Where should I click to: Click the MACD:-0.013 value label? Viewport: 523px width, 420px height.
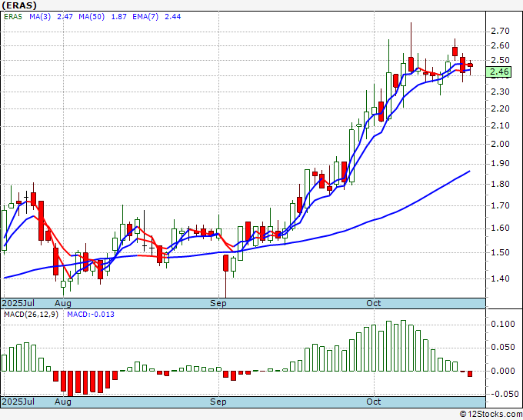(90, 315)
